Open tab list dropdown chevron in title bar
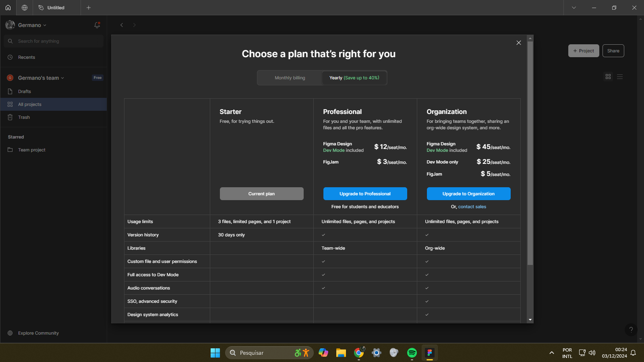Viewport: 644px width, 362px height. coord(574,8)
